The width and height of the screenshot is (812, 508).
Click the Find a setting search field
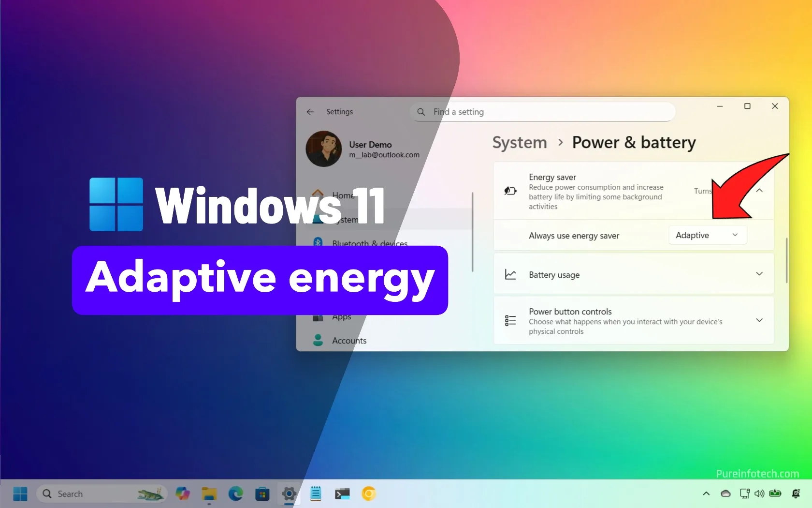[x=542, y=112]
